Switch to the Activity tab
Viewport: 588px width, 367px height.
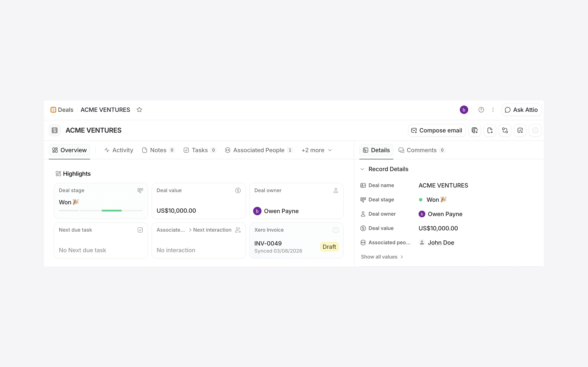tap(119, 150)
